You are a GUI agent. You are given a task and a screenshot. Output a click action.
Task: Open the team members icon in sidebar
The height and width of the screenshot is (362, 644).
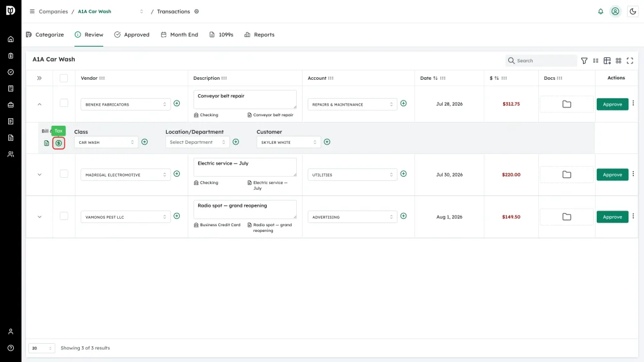pos(11,155)
